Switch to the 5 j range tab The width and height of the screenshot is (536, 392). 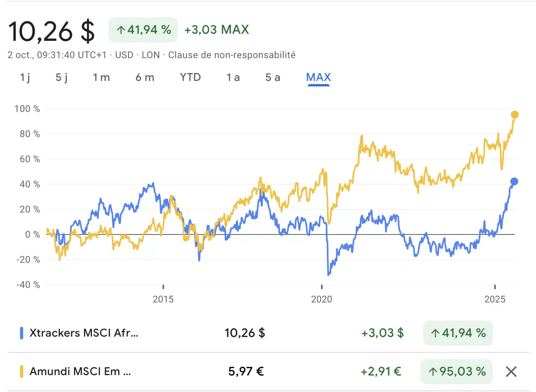(61, 77)
